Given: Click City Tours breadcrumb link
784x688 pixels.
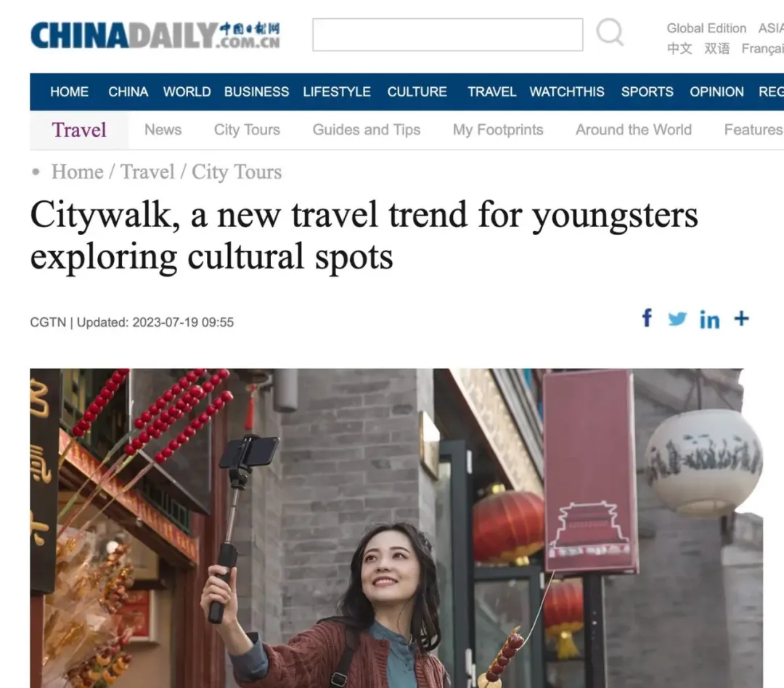Looking at the screenshot, I should [237, 172].
